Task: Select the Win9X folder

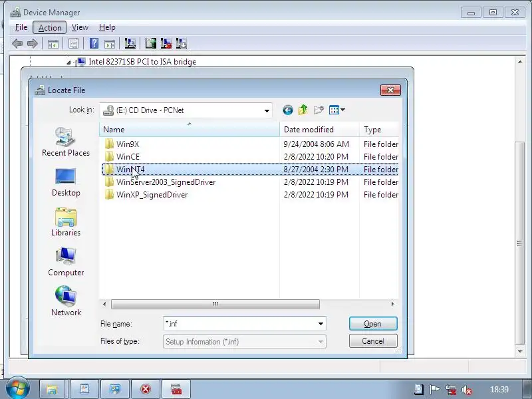Action: (x=128, y=144)
